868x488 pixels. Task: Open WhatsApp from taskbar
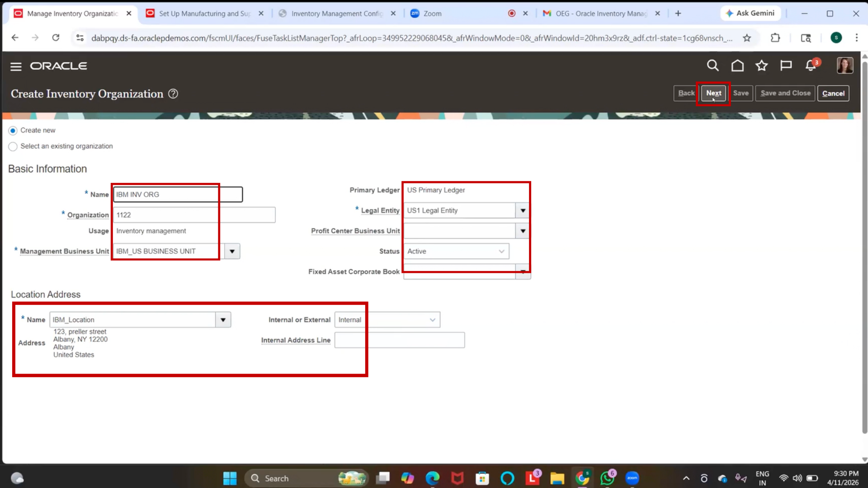(607, 478)
